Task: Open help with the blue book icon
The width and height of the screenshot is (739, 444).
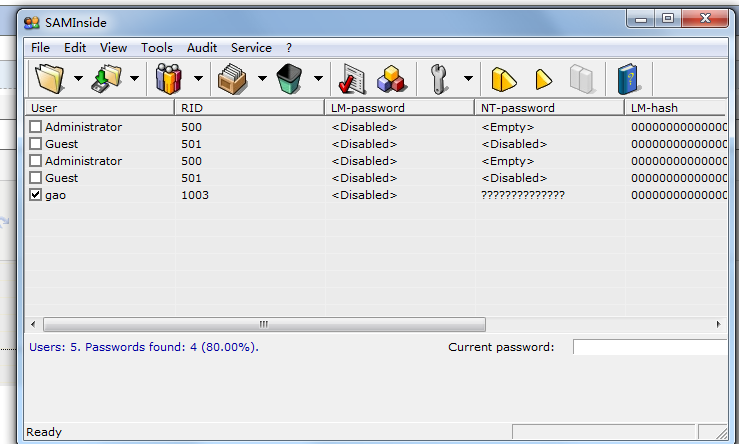Action: 629,79
